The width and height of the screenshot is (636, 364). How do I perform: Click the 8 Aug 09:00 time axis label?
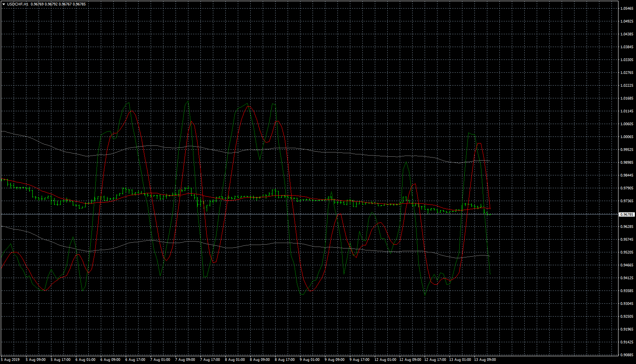click(x=260, y=360)
